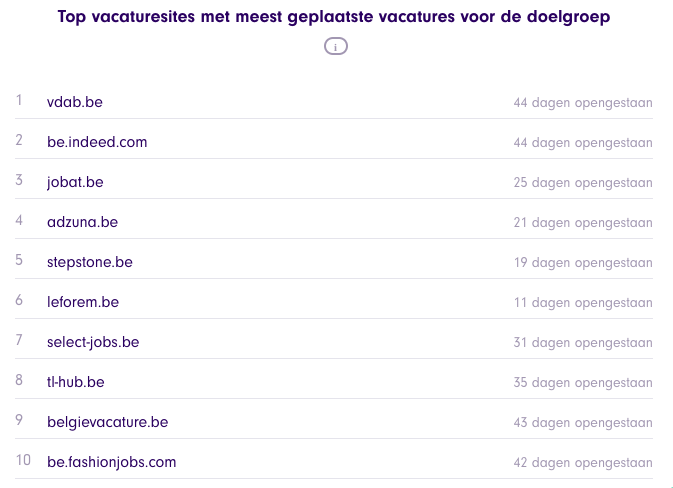Click "21 dagen opengestaan" next to adzuna.be

click(x=583, y=222)
